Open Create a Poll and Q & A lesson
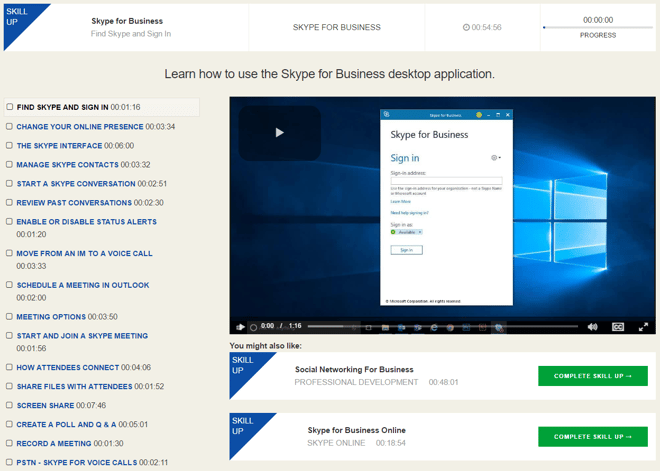Screen dimensions: 660x471 pos(66,424)
